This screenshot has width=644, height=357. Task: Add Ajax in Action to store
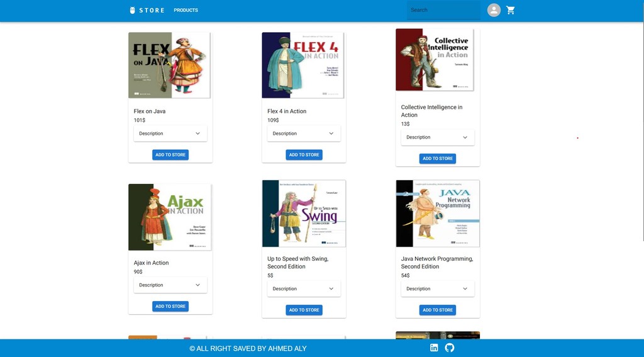coord(170,307)
